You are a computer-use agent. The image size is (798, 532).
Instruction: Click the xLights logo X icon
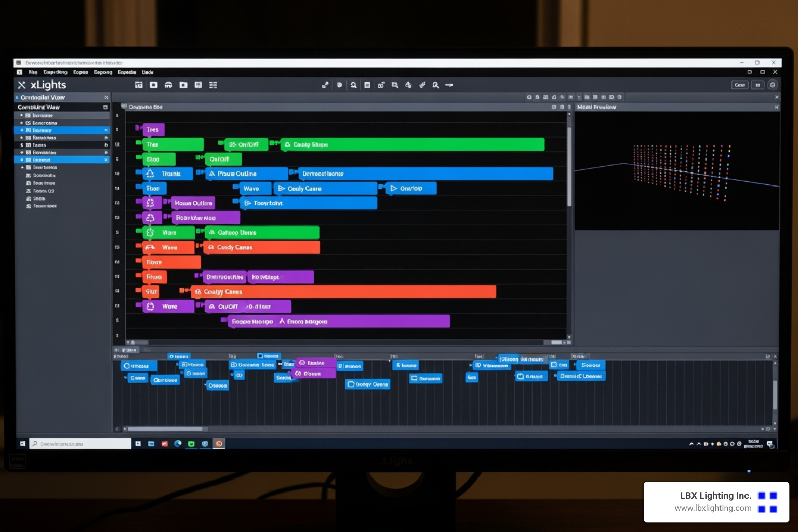click(x=22, y=85)
